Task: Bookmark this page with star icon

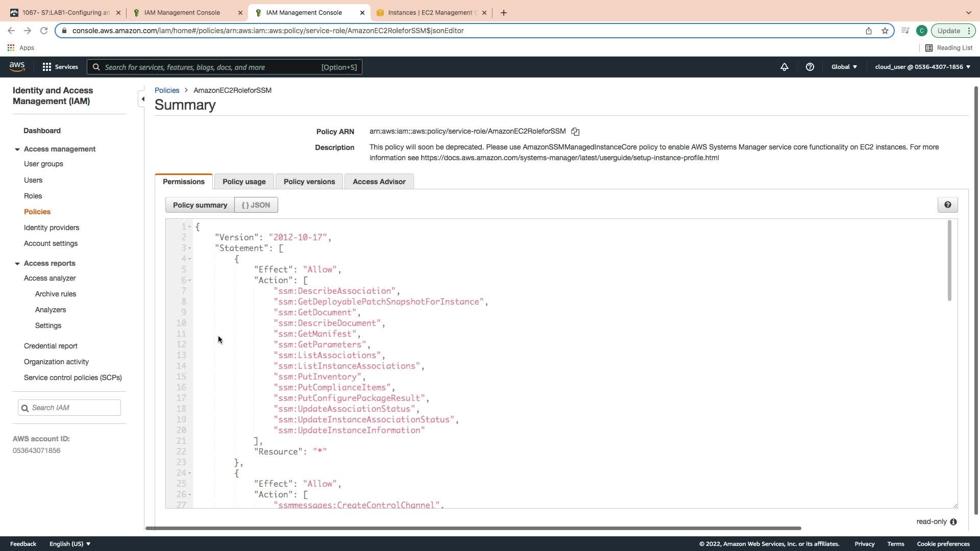Action: [885, 31]
